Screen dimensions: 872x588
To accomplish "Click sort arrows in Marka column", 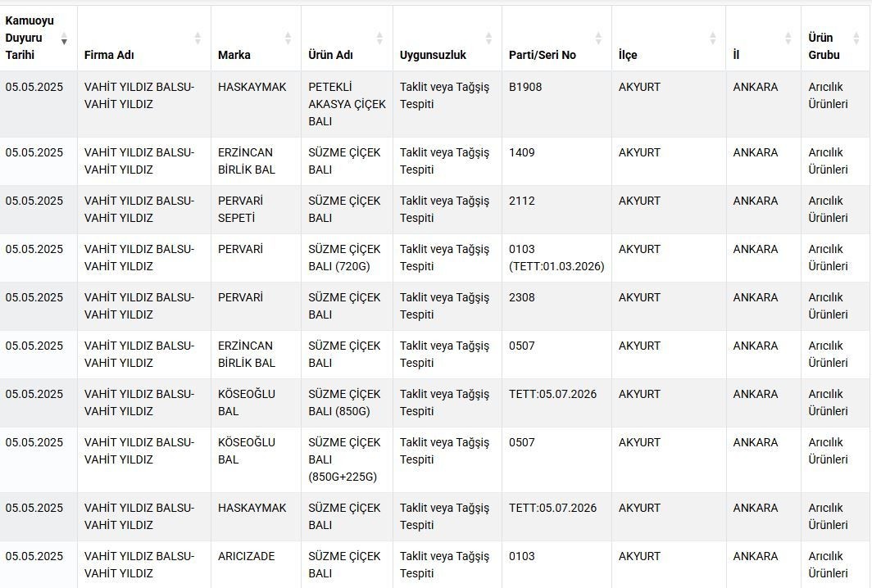I will tap(288, 38).
